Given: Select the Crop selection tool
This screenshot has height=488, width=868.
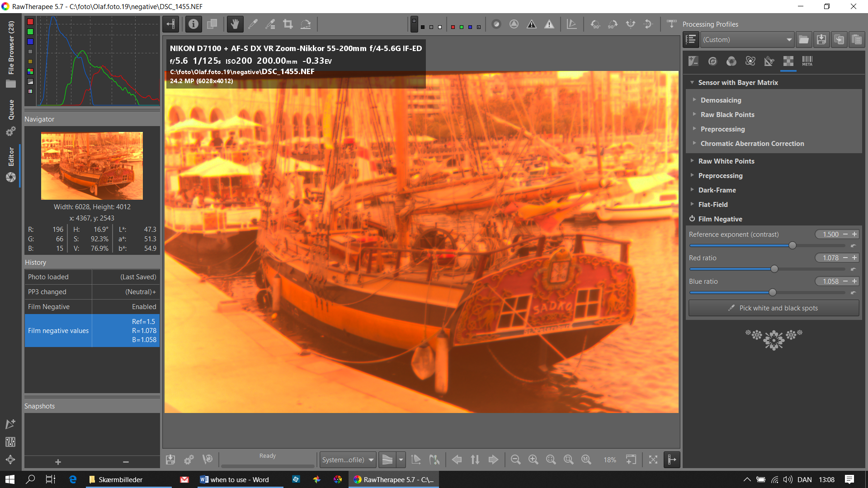Looking at the screenshot, I should [288, 24].
